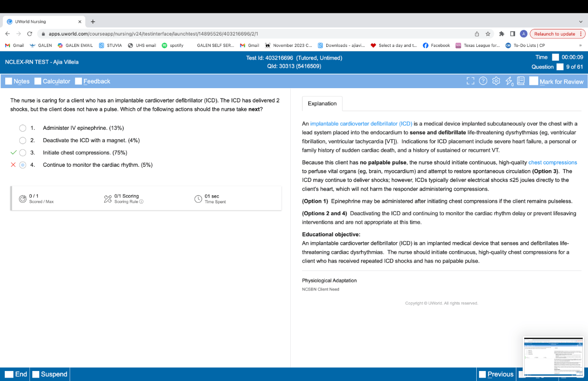The image size is (588, 381).
Task: Select option 1 Administer IV epinephrine
Action: click(x=23, y=128)
